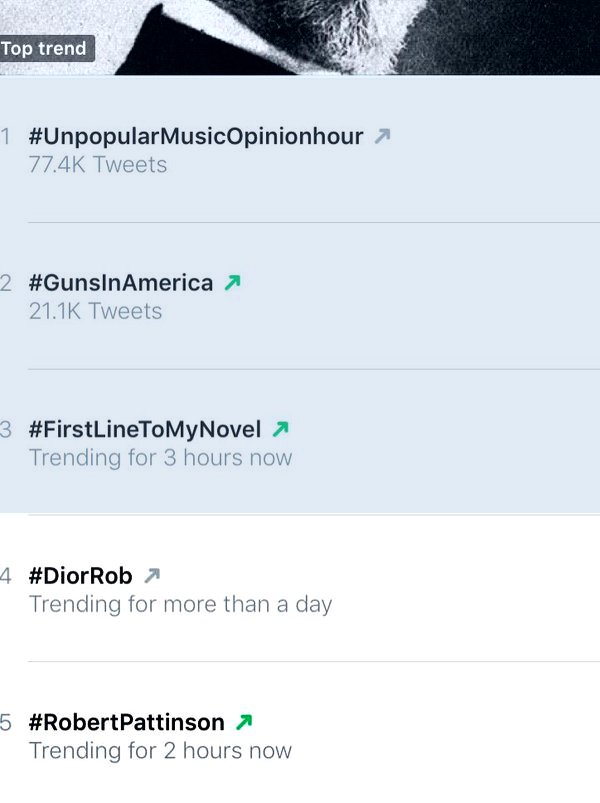The height and width of the screenshot is (803, 600).
Task: Click "Trending for more than a day" subtitle
Action: [x=180, y=604]
